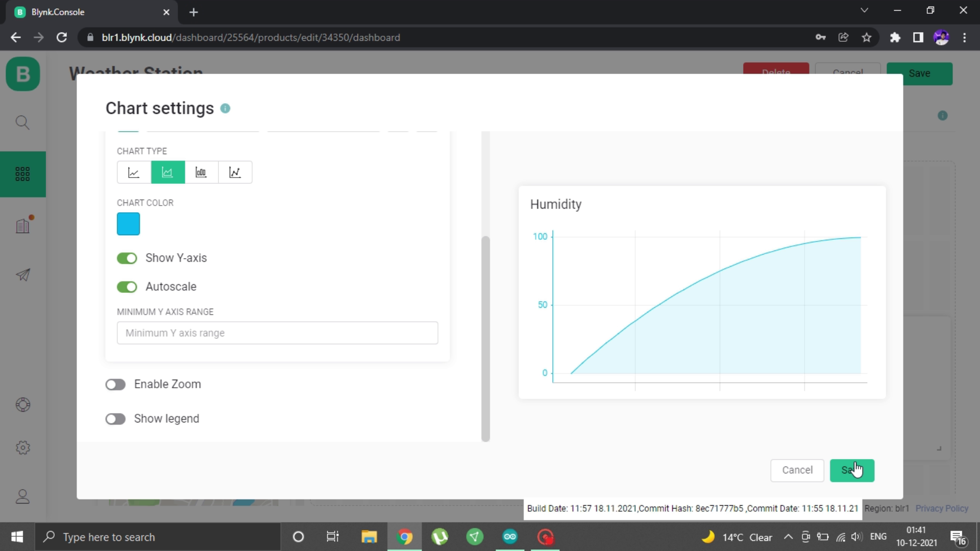Select the step chart type icon

tap(236, 172)
